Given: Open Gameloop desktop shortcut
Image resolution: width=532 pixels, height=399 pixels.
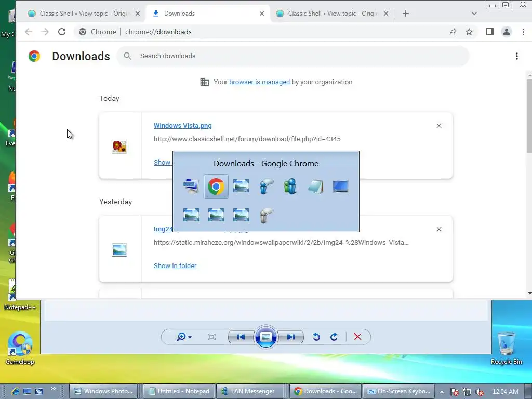Looking at the screenshot, I should click(20, 348).
